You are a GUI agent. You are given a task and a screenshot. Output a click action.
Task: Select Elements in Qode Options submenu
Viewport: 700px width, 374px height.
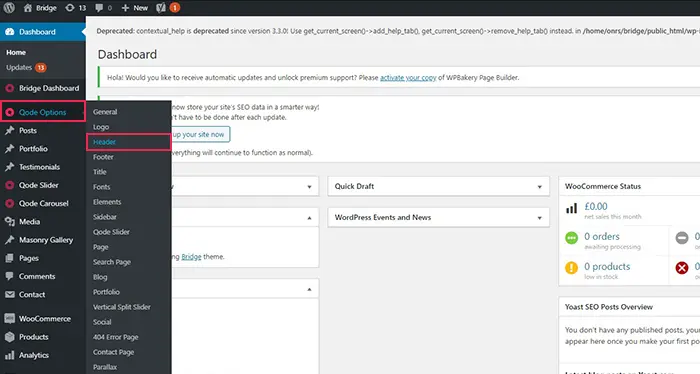pyautogui.click(x=107, y=202)
